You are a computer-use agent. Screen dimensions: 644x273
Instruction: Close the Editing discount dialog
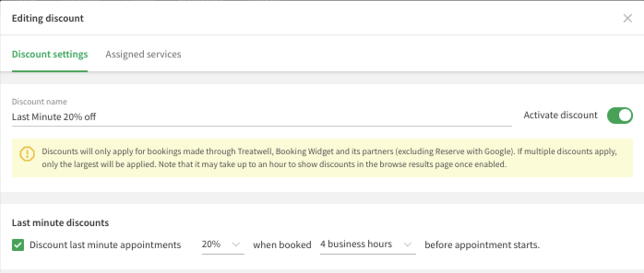[628, 18]
